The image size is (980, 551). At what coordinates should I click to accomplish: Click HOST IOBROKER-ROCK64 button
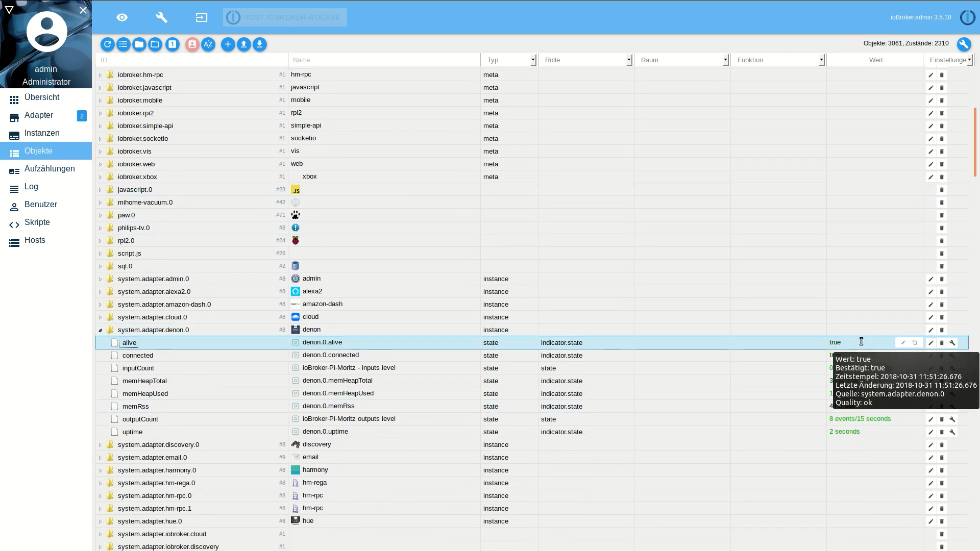pos(285,17)
